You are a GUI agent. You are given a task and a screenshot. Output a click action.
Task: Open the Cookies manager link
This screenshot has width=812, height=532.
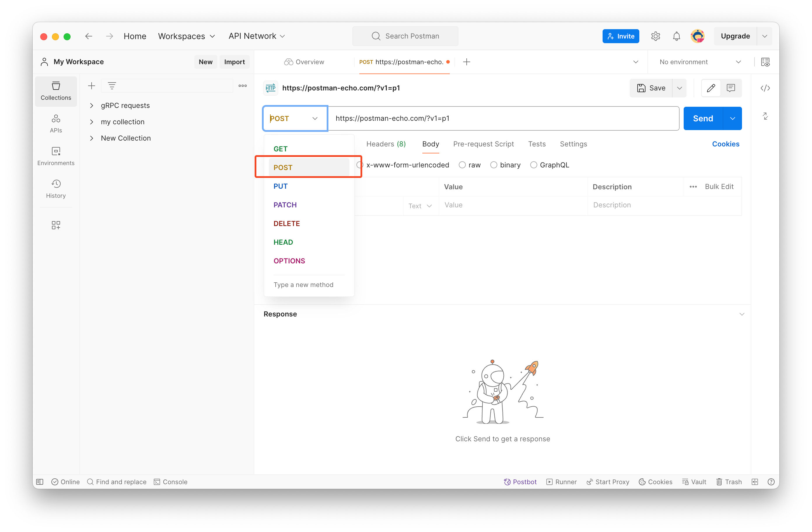point(726,144)
